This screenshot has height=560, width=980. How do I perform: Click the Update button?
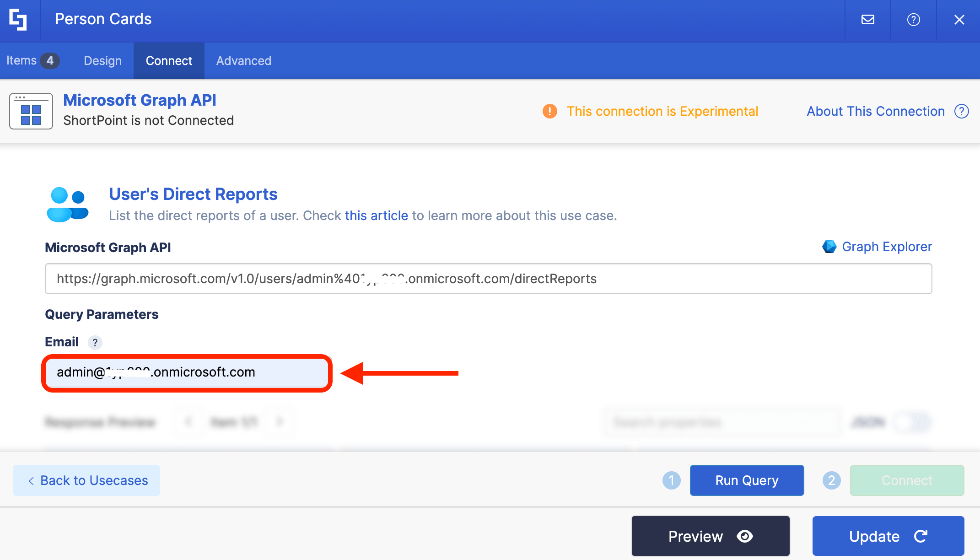point(888,536)
